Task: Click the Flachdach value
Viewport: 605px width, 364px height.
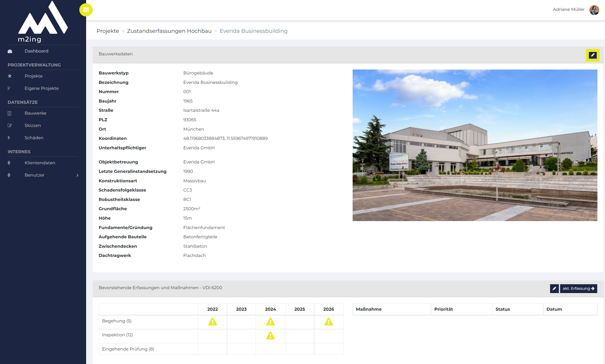Action: 194,256
